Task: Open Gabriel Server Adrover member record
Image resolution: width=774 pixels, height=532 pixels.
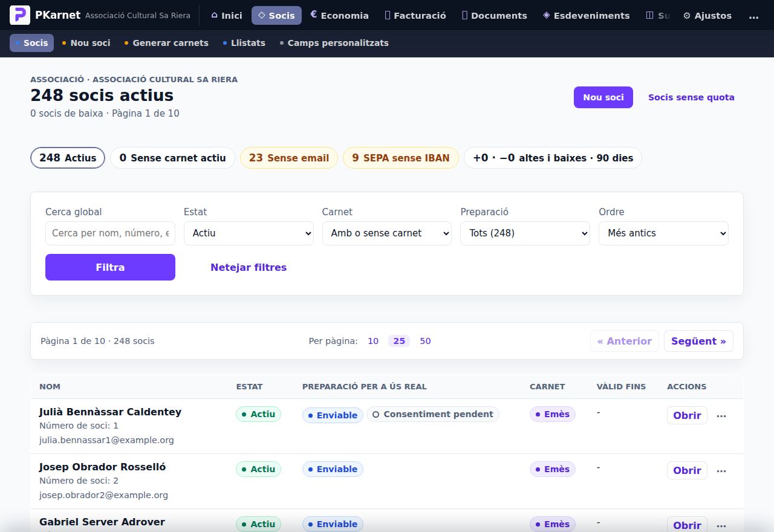Action: (x=687, y=525)
